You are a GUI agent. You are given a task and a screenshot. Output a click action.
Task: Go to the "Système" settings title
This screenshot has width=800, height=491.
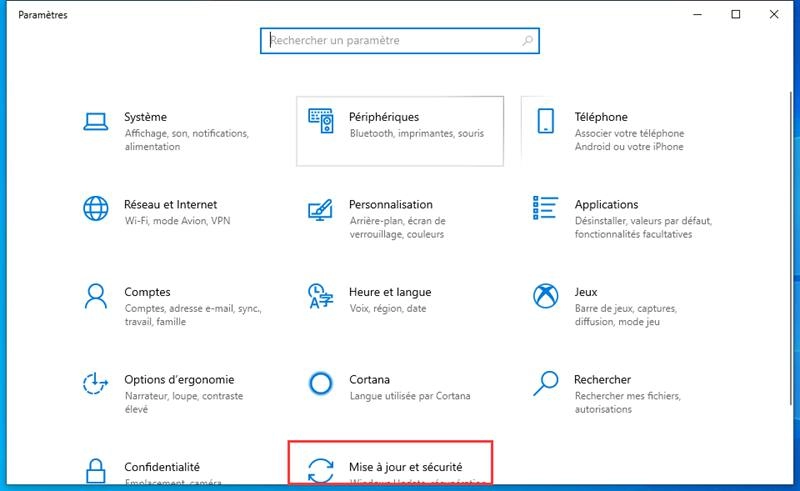146,117
